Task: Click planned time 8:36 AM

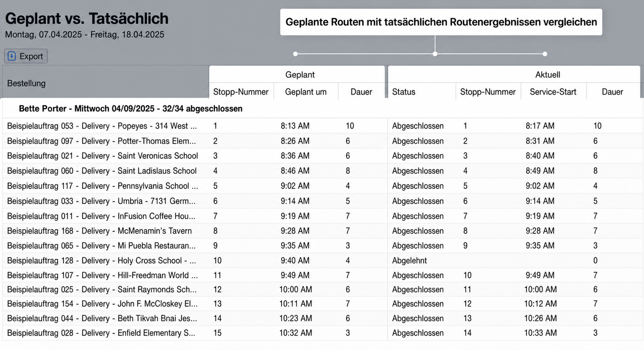Action: 295,156
